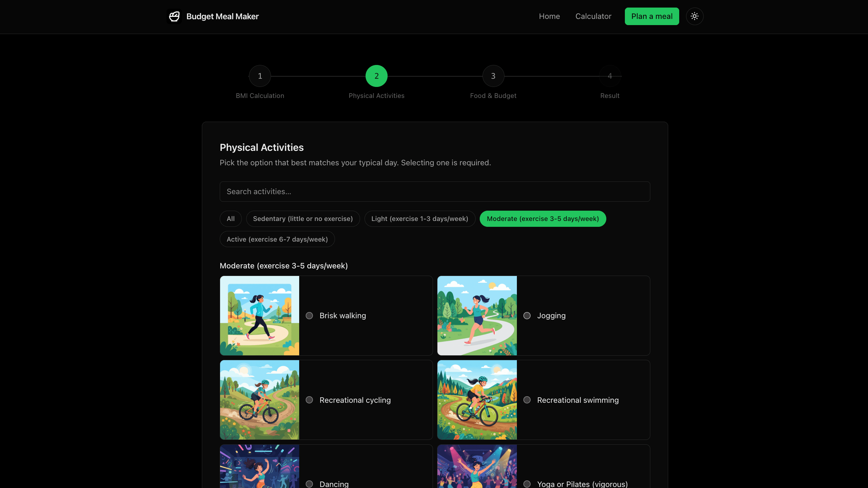The image size is (868, 488).
Task: Click the Recreational cycling label text
Action: [x=355, y=400]
